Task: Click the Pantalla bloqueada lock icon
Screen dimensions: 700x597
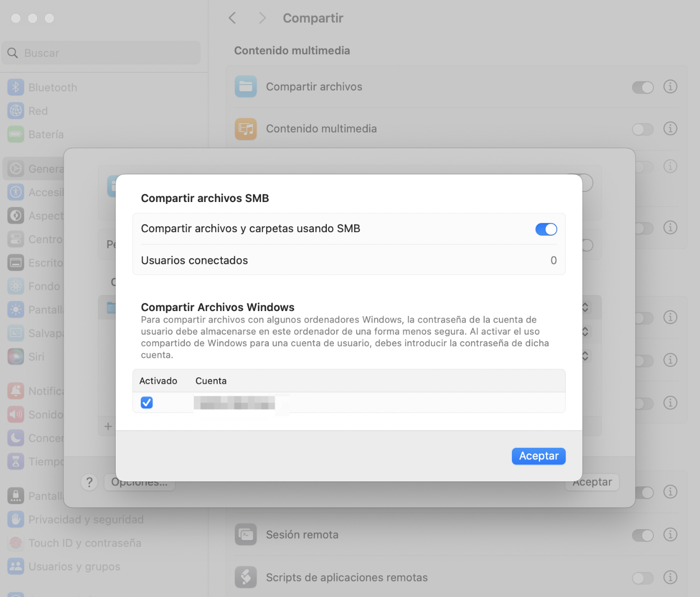Action: (16, 496)
